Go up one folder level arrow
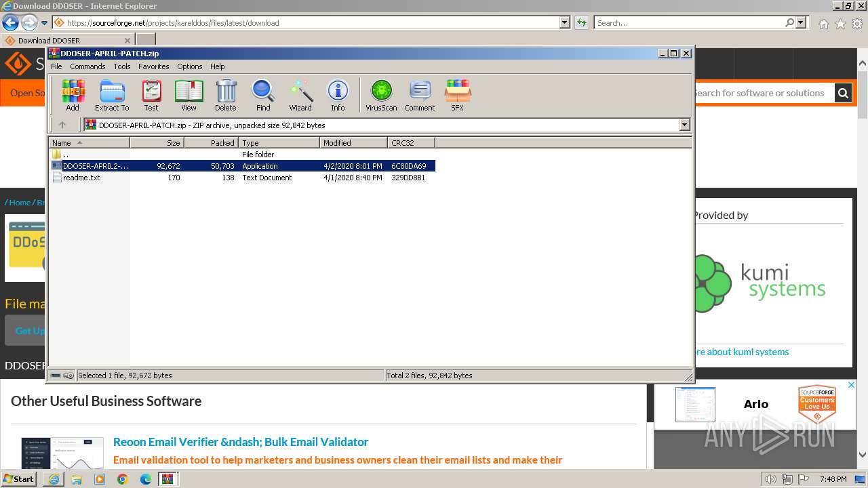Viewport: 868px width, 488px height. pos(62,125)
